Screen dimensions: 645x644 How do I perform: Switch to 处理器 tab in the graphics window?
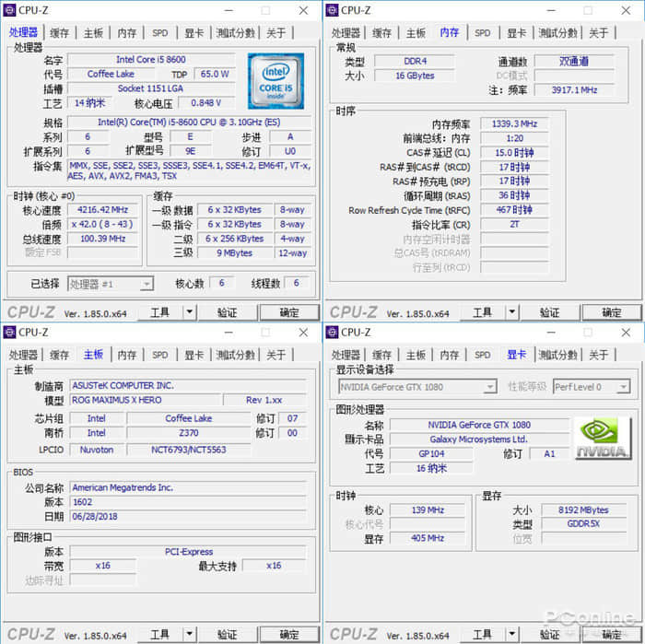[346, 355]
